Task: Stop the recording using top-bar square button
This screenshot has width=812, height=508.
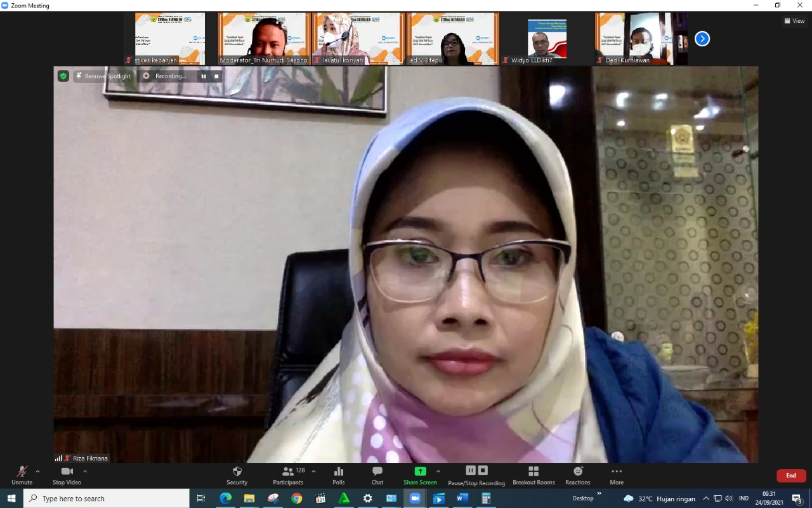Action: [216, 76]
